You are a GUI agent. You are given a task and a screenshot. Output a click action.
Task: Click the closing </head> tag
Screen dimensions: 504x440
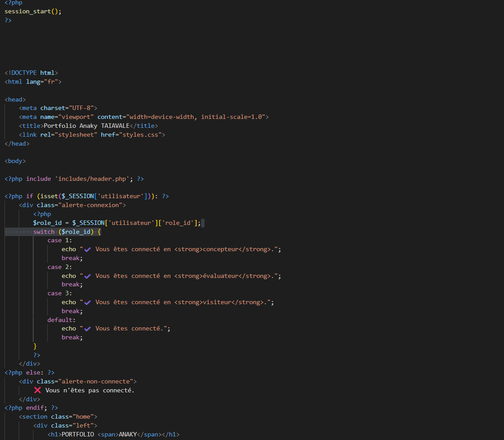[x=17, y=143]
